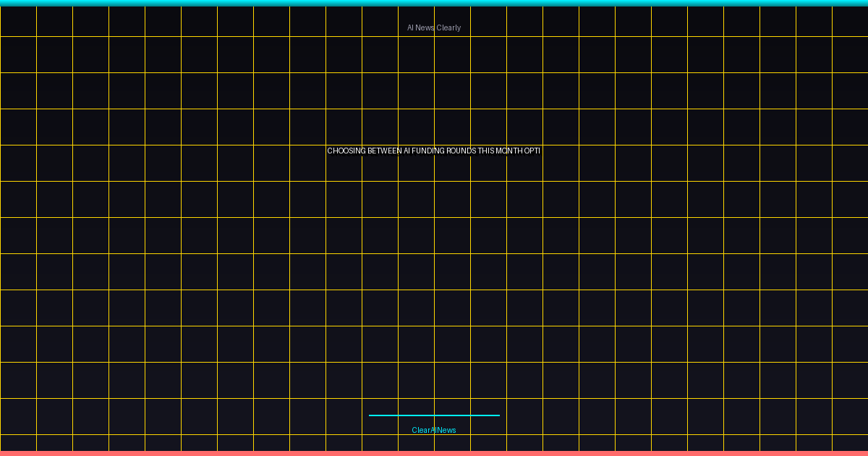Click the word "Clearly" in the header title
Viewport: 868px width, 456px height.
(x=448, y=28)
